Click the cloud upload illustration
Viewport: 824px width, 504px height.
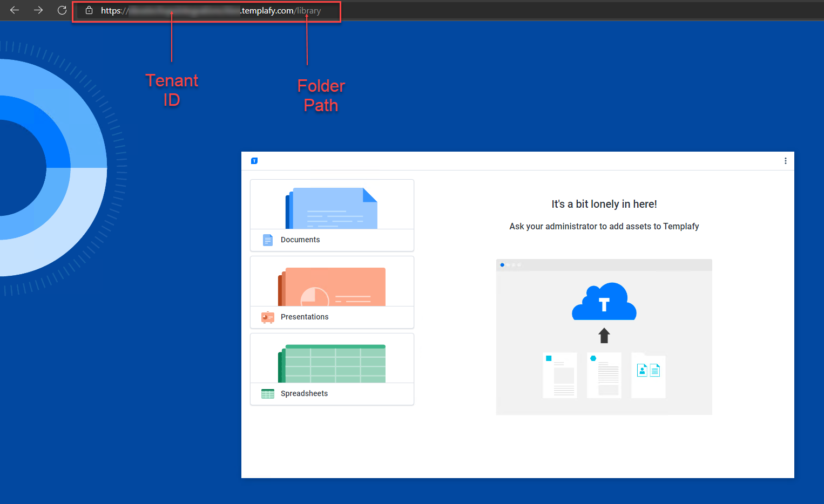click(604, 337)
